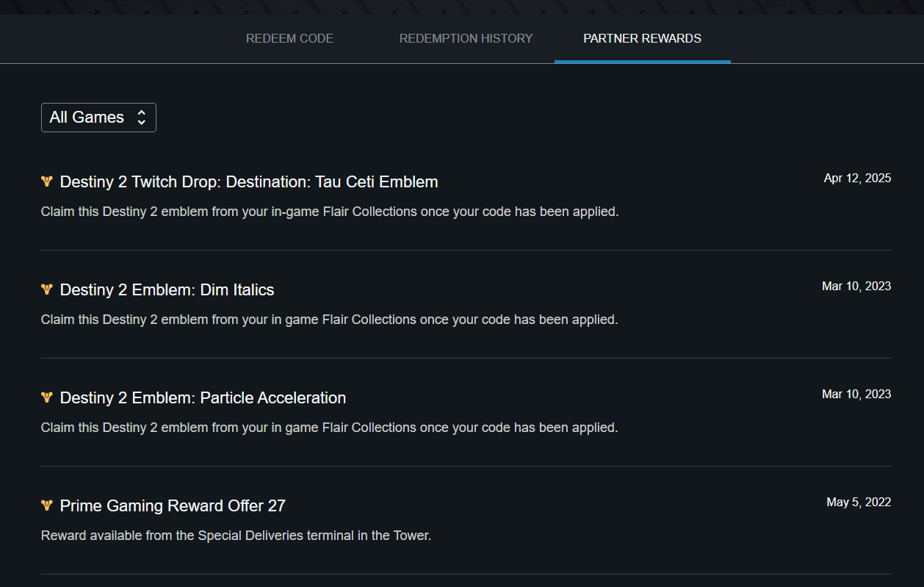
Task: Click the Destiny icon beside Particle Acceleration
Action: [x=47, y=397]
